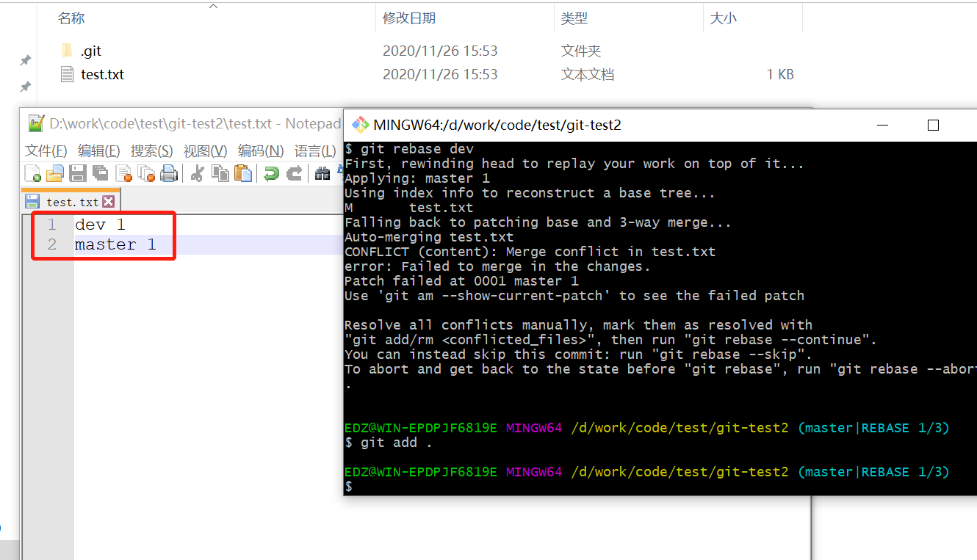Click the Open file folder icon in Notepad++
The image size is (977, 560).
pyautogui.click(x=55, y=173)
